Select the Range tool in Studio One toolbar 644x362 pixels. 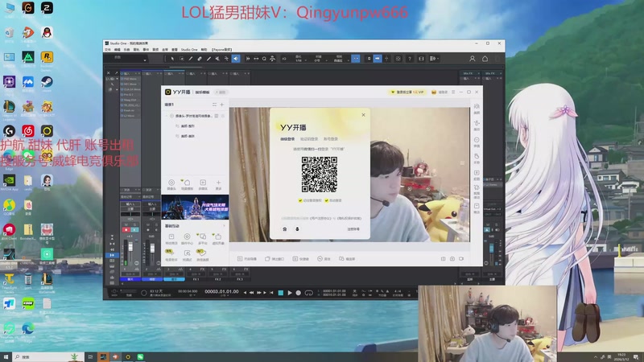click(x=182, y=59)
